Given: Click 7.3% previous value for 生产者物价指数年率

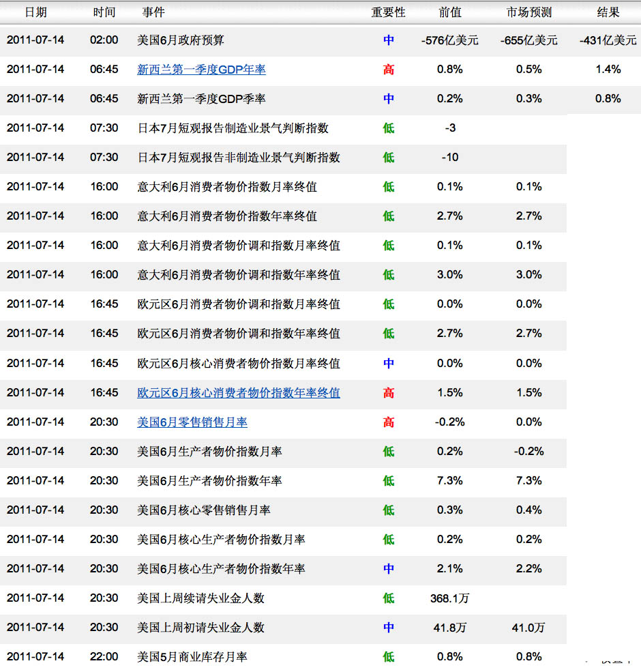Looking at the screenshot, I should pos(450,481).
